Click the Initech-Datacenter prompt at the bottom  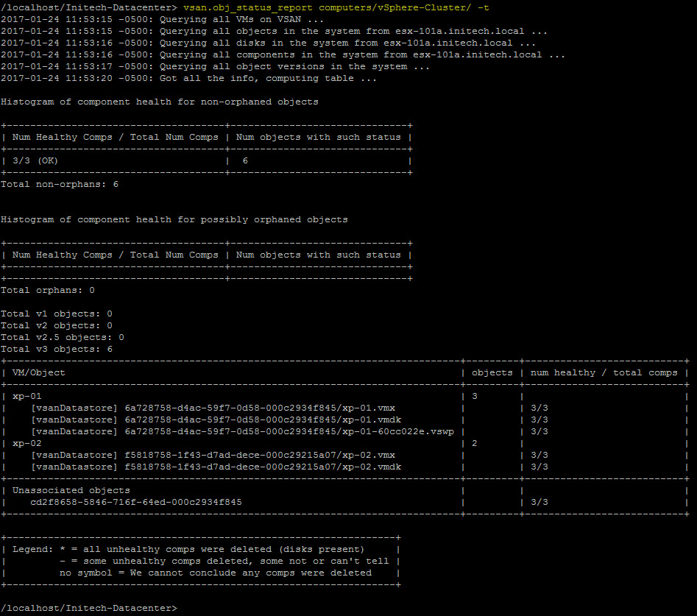[88, 608]
